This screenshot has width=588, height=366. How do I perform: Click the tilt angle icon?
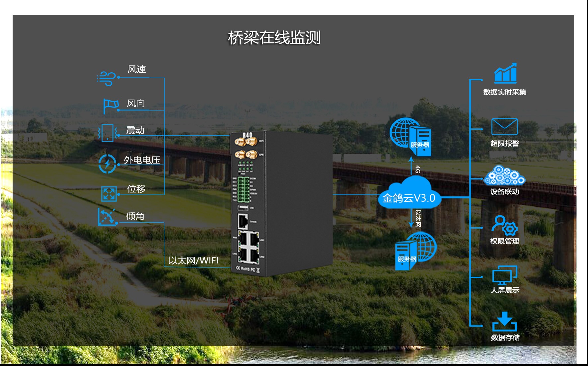point(107,217)
